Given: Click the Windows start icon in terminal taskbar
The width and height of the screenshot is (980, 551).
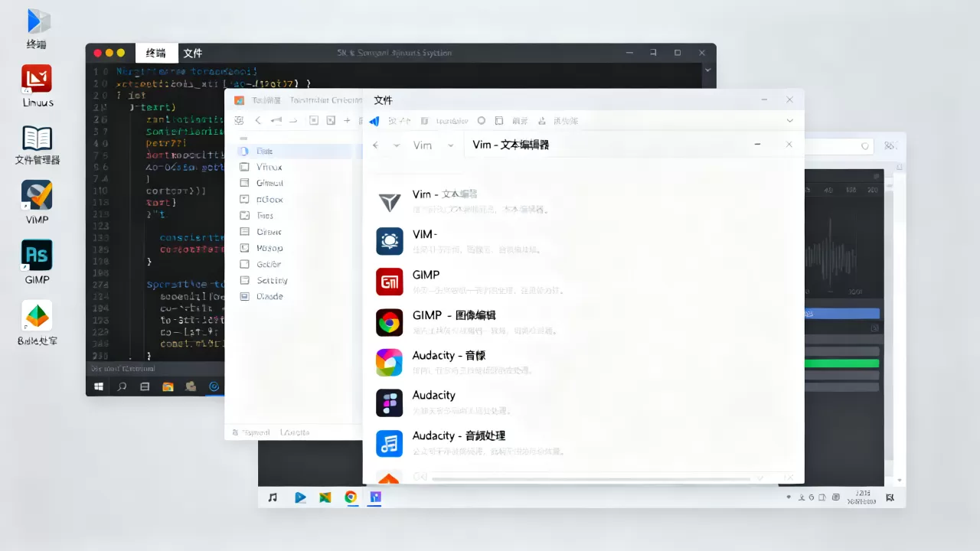Looking at the screenshot, I should [99, 387].
